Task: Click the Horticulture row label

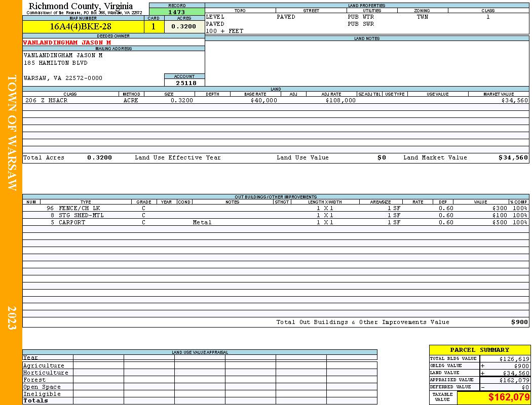Action: pos(46,373)
